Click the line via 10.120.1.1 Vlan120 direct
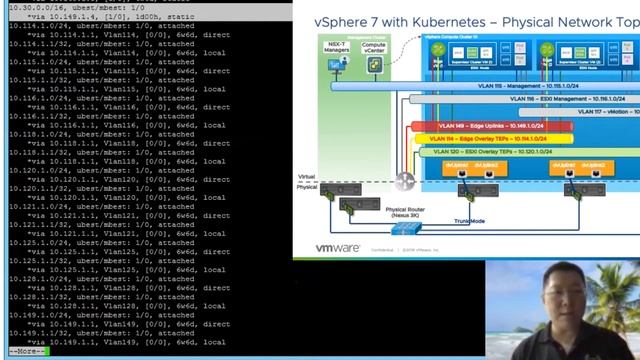Viewport: 640px width, 360px height. click(129, 180)
